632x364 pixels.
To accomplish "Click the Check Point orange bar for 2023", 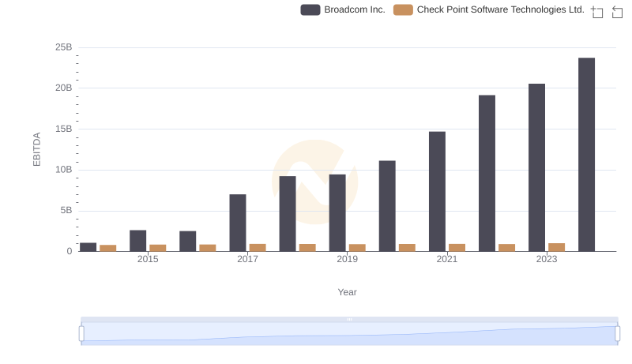I will tap(557, 247).
